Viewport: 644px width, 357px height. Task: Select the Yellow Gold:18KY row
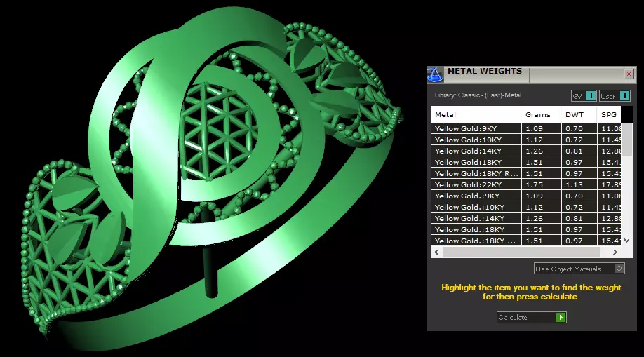(525, 162)
